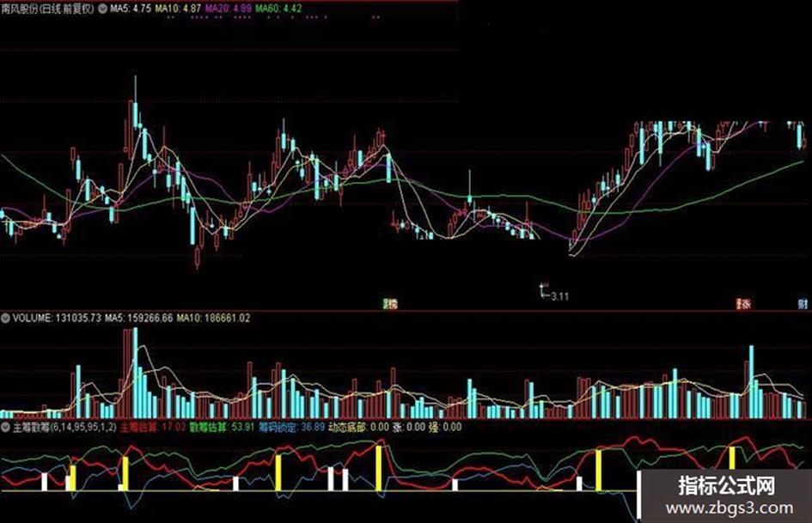Select the 筹码锁定: 36.89 value

pyautogui.click(x=291, y=428)
